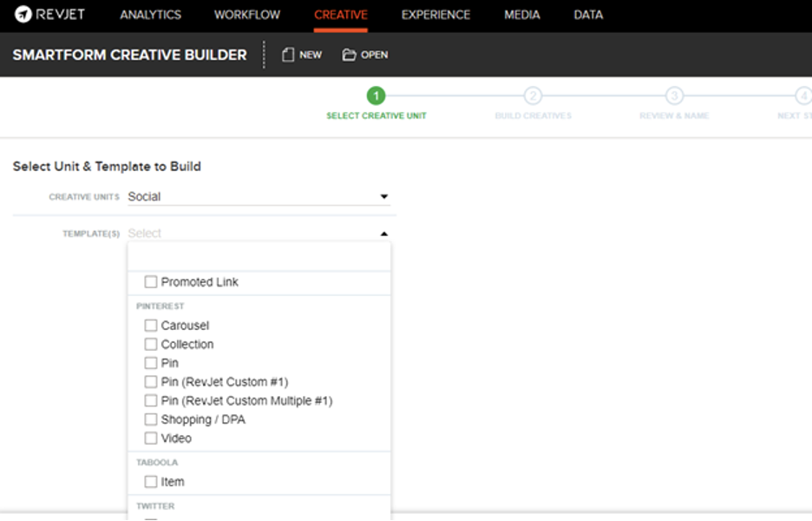The height and width of the screenshot is (521, 812).
Task: Check the Shopping / DPA option
Action: pyautogui.click(x=151, y=419)
